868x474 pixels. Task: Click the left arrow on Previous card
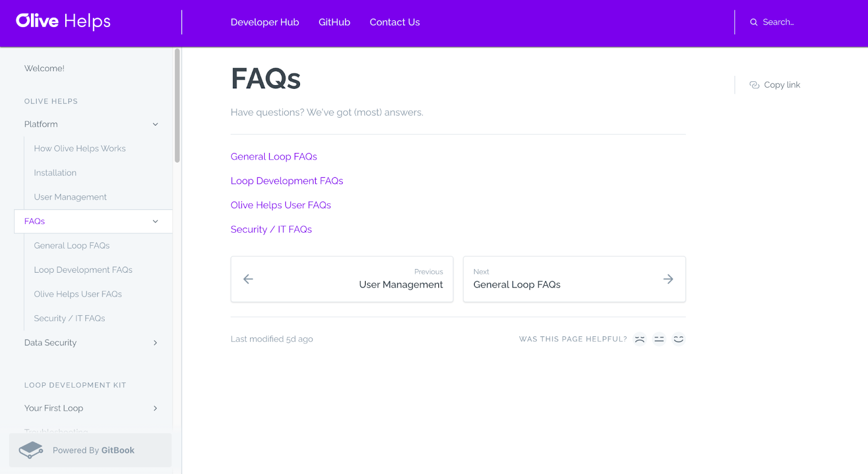click(248, 279)
